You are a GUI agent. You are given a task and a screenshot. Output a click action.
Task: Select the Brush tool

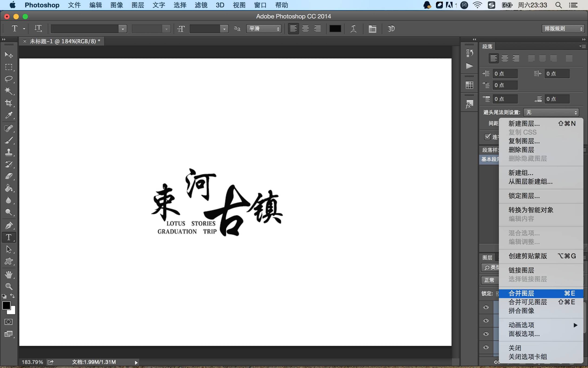coord(9,140)
